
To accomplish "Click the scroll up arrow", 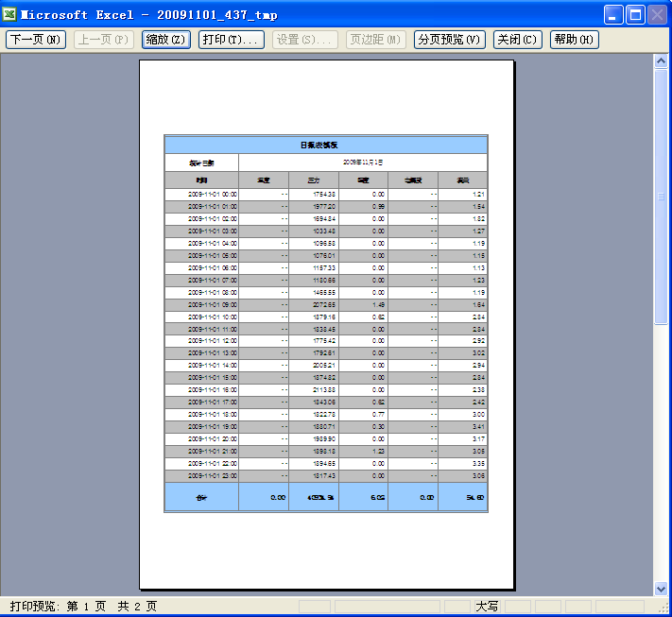I will pyautogui.click(x=661, y=61).
